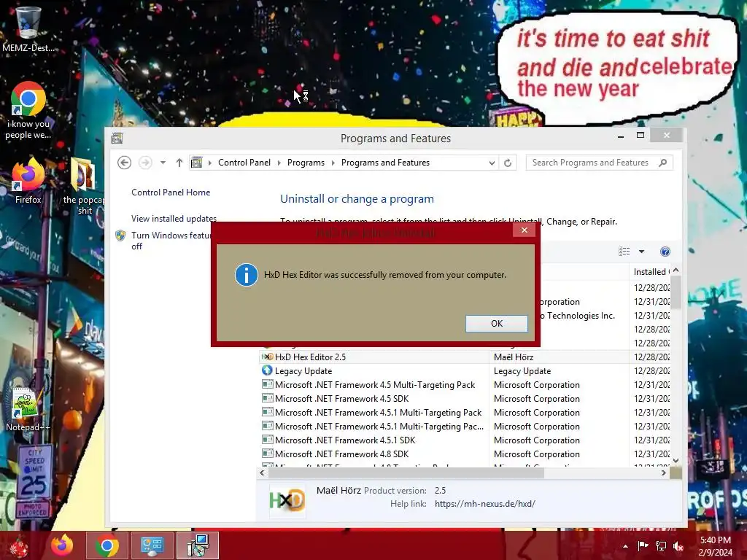Click OK in the HxD uninstall dialog

(496, 323)
